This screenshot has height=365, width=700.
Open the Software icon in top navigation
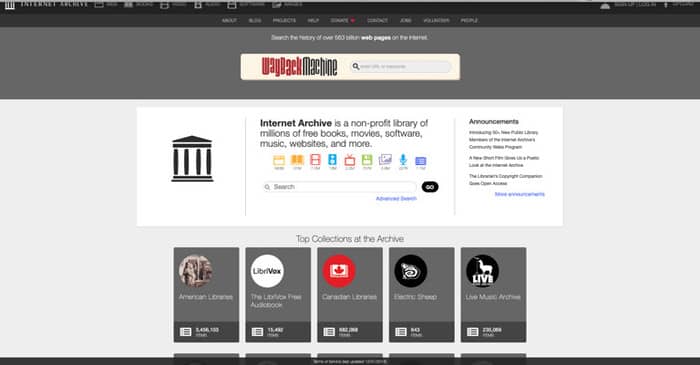click(x=231, y=4)
